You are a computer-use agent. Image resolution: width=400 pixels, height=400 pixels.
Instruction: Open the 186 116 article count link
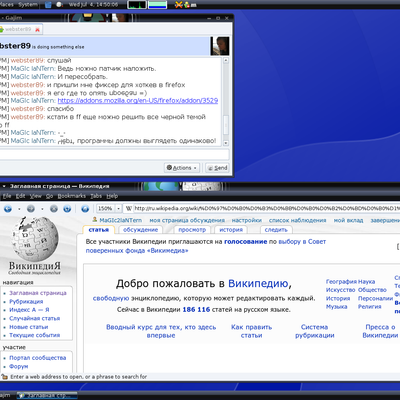[196, 310]
